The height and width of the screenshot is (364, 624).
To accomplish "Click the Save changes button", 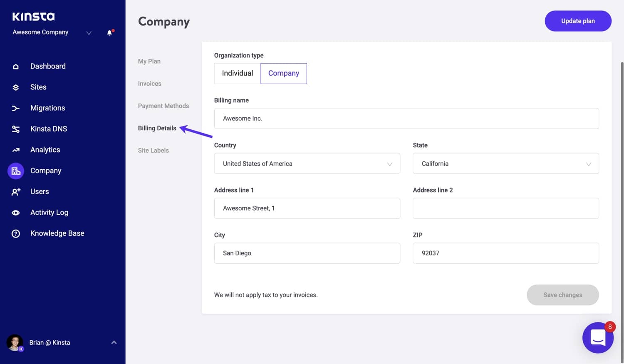I will pos(563,295).
